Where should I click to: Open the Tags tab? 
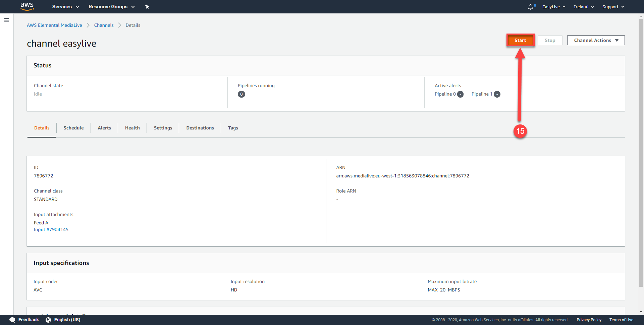click(x=233, y=128)
